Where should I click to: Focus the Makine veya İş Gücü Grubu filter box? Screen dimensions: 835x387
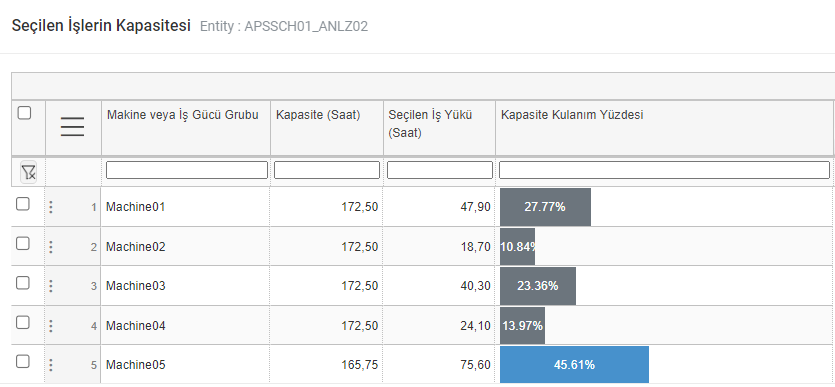(x=187, y=170)
